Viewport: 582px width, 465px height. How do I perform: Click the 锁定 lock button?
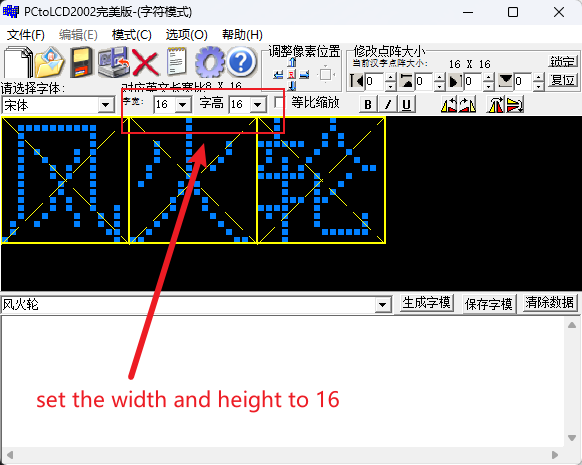(x=563, y=62)
